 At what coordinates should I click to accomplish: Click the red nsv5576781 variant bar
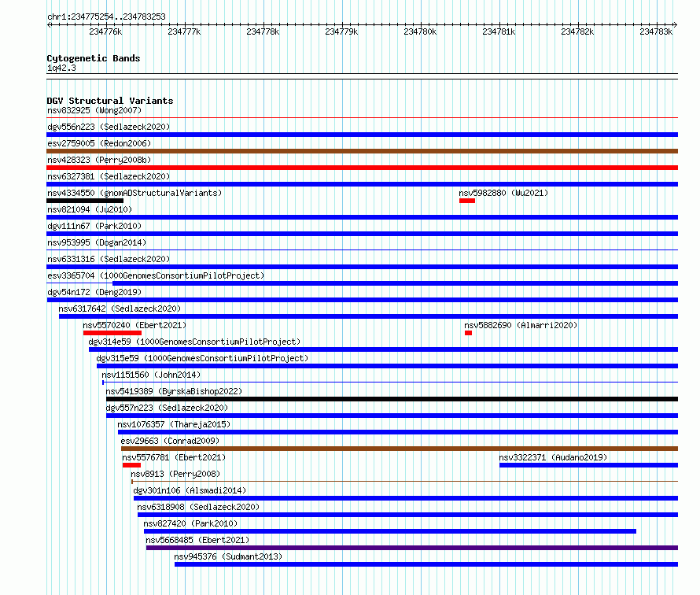click(131, 465)
